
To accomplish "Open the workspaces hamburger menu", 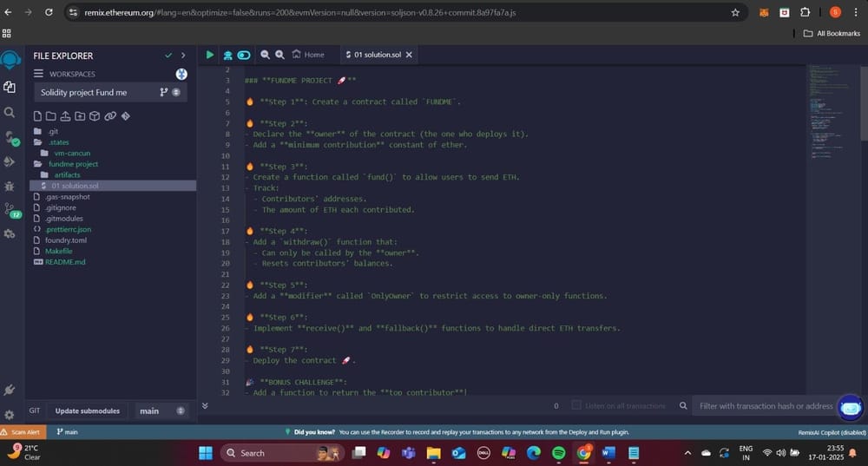I will click(38, 74).
